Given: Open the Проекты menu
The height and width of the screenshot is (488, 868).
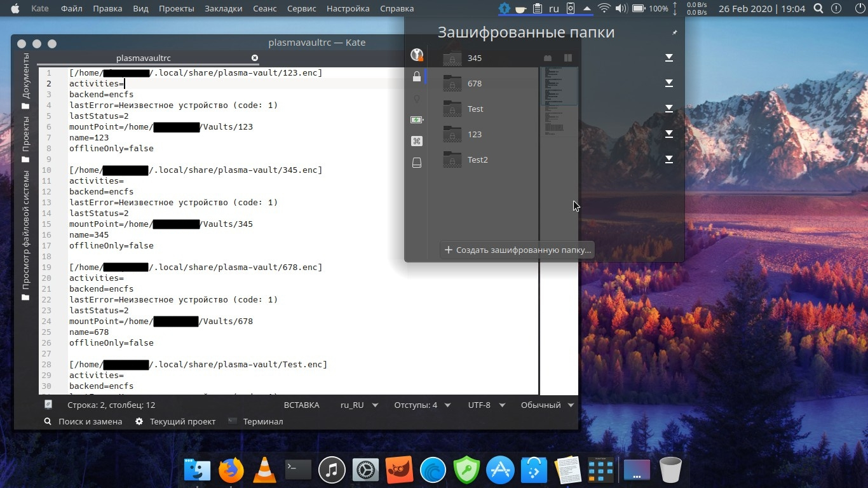Looking at the screenshot, I should click(x=177, y=9).
